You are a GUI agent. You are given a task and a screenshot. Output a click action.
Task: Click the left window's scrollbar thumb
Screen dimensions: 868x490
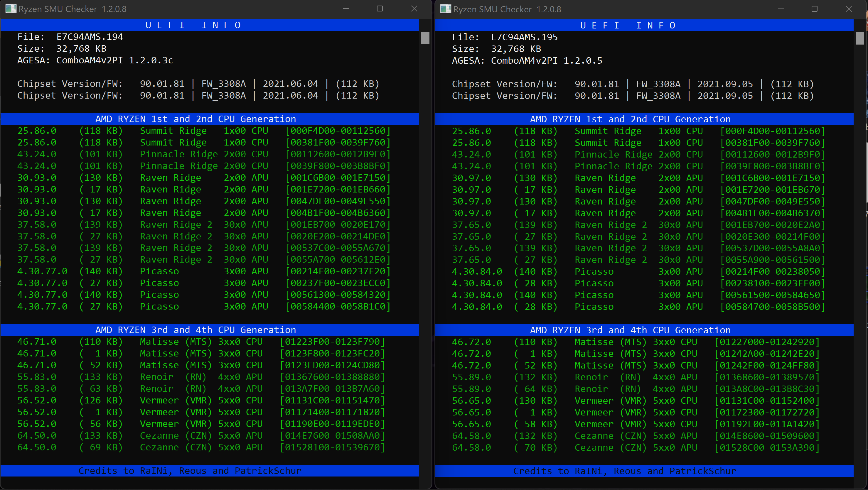click(x=425, y=38)
